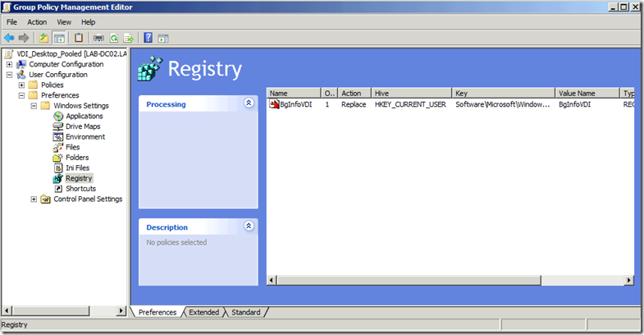This screenshot has height=335, width=644.
Task: Click the Registry cubes icon in tree
Action: (x=58, y=178)
